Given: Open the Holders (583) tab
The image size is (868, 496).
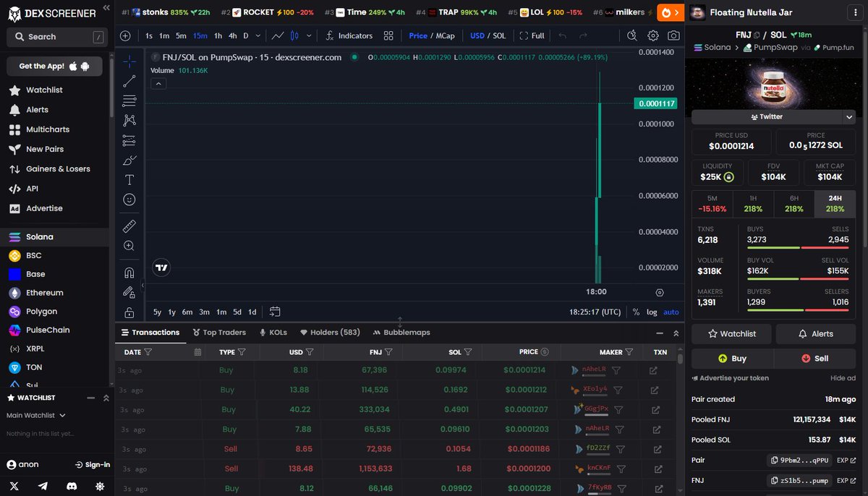Looking at the screenshot, I should [x=330, y=333].
